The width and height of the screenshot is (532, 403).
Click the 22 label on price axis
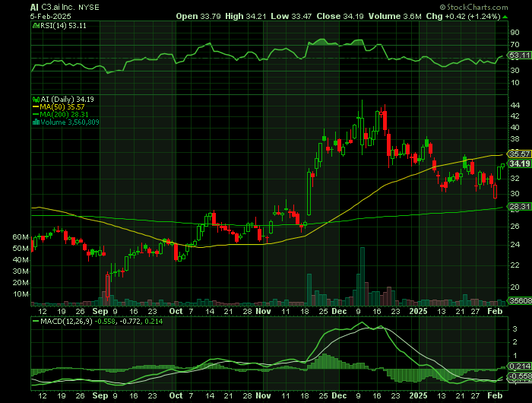[x=515, y=265]
